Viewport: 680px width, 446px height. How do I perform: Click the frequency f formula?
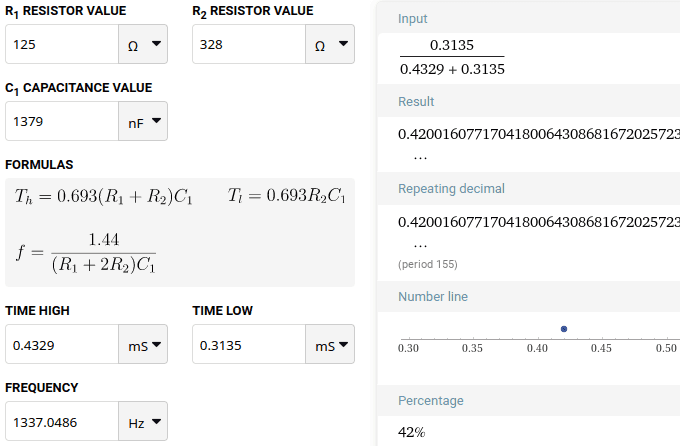click(85, 253)
